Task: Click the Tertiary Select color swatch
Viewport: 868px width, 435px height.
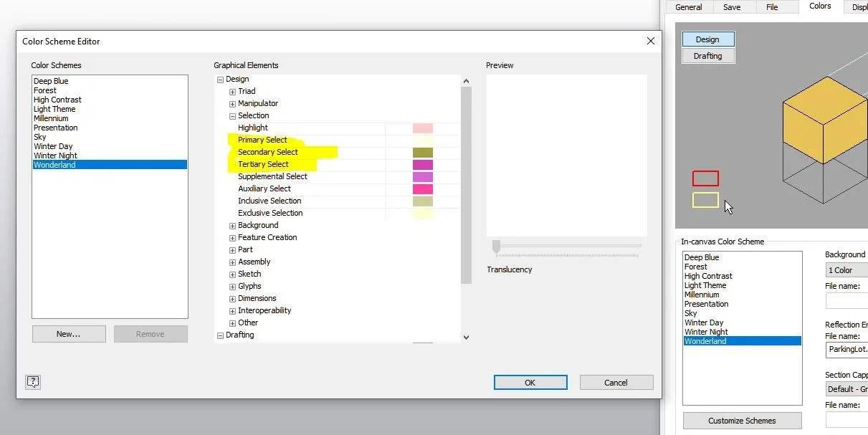Action: click(x=423, y=165)
